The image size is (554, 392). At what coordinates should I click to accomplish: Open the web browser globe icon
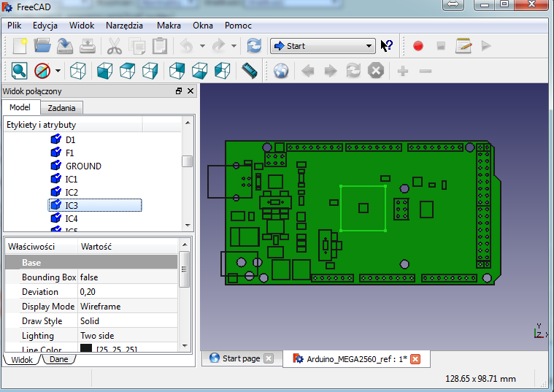click(281, 71)
